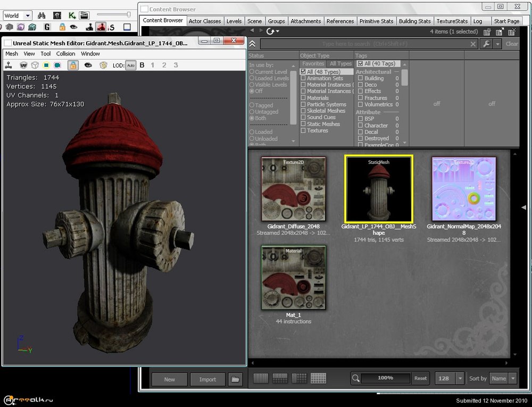The image size is (532, 407).
Task: Check the Static Meshes object type checkbox
Action: point(303,124)
